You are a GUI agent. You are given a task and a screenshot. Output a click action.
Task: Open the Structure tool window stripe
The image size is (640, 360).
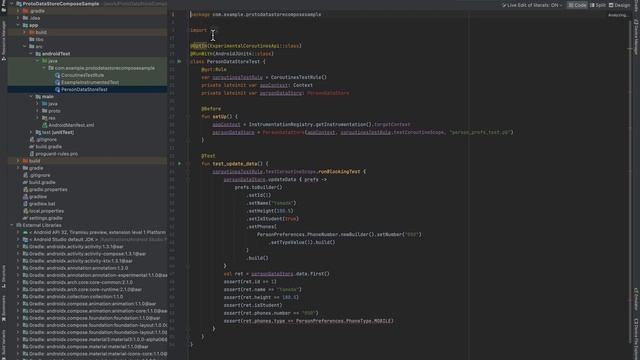4,276
